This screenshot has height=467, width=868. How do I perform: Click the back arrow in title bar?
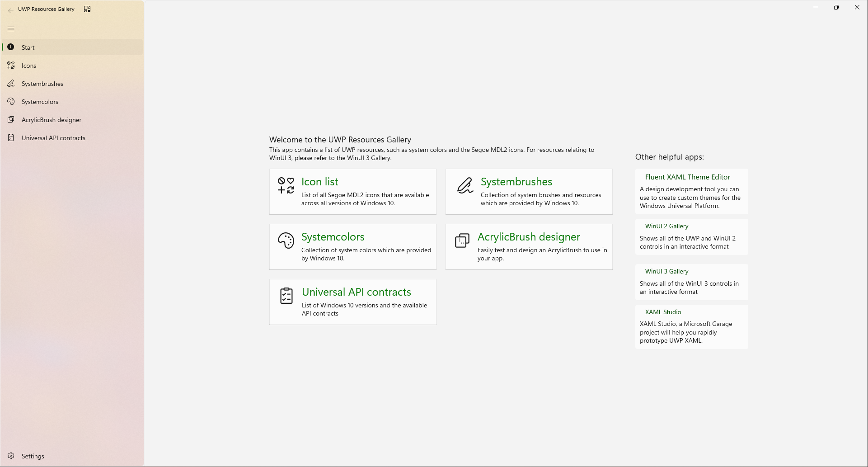pyautogui.click(x=10, y=11)
